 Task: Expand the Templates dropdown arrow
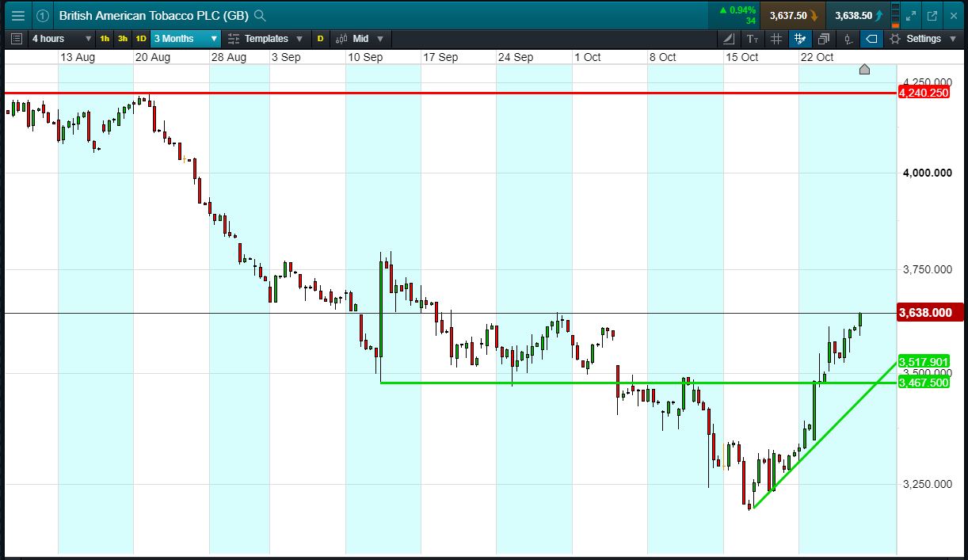[299, 38]
